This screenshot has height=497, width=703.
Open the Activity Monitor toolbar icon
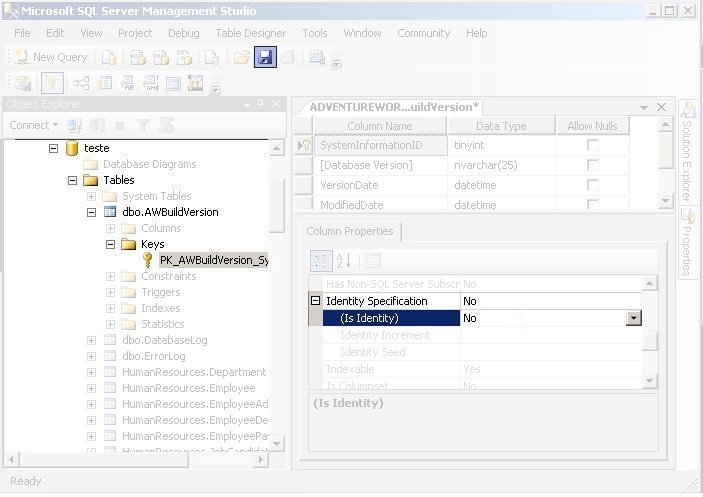(x=317, y=57)
